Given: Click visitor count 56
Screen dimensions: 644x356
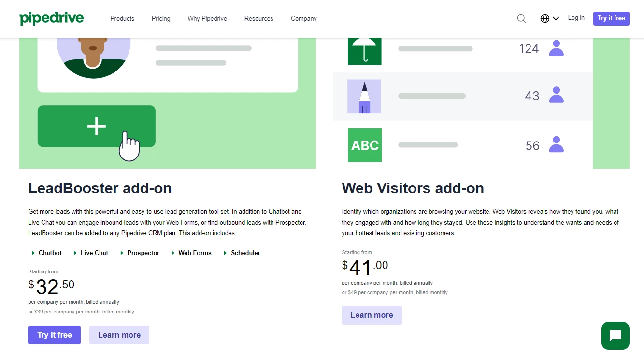Looking at the screenshot, I should (532, 146).
